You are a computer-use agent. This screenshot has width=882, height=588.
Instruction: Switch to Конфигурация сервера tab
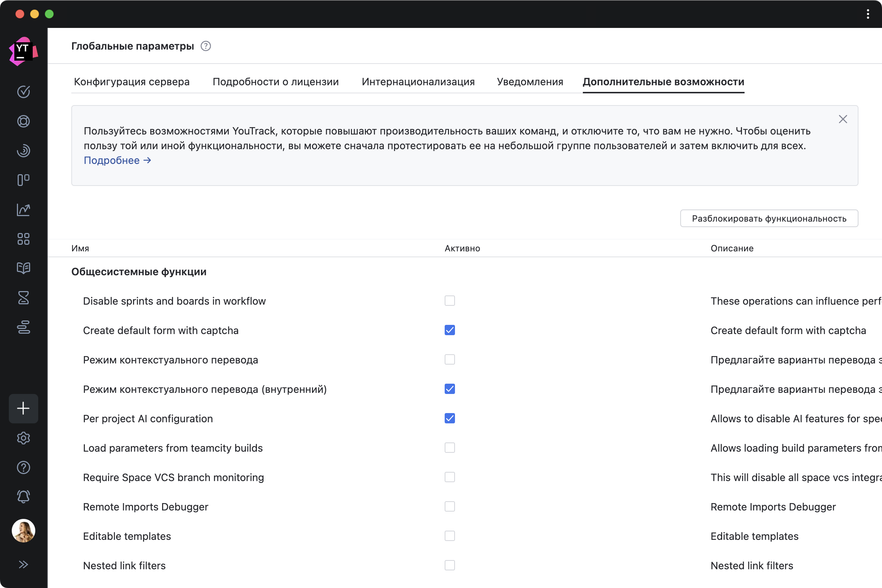(x=132, y=82)
